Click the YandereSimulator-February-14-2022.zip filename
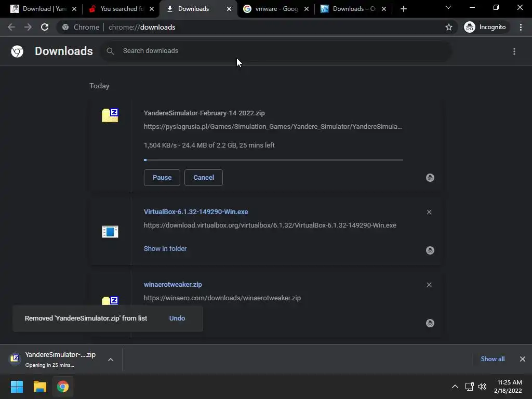The width and height of the screenshot is (532, 399). 204,113
